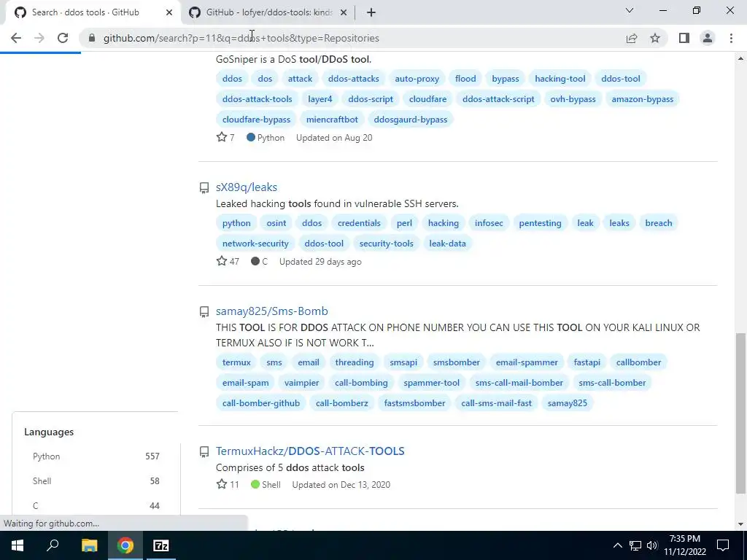
Task: Bookmark this page with the star icon
Action: (x=655, y=38)
